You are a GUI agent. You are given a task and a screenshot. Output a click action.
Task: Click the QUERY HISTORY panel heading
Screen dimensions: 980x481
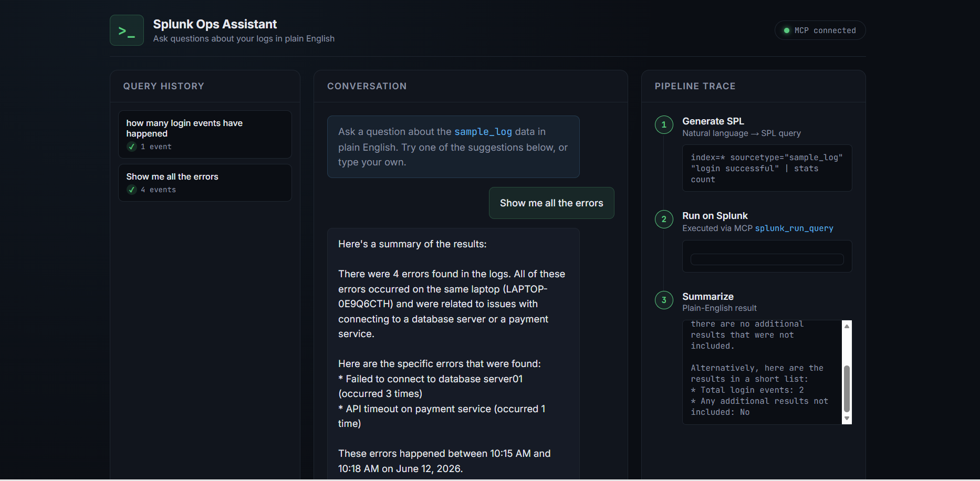(164, 86)
